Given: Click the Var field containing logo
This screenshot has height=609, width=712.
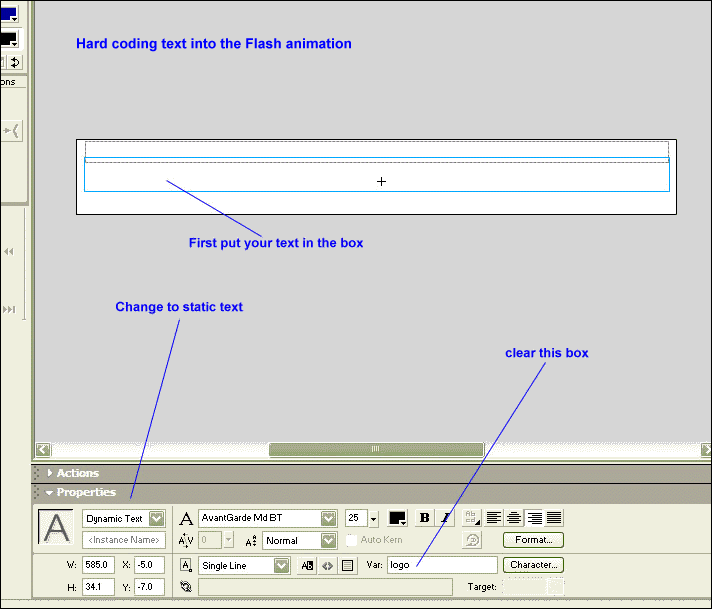Looking at the screenshot, I should pos(440,565).
